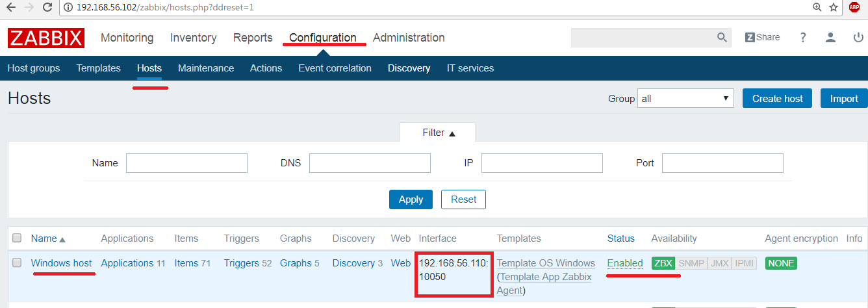Open the user profile icon

(x=830, y=38)
